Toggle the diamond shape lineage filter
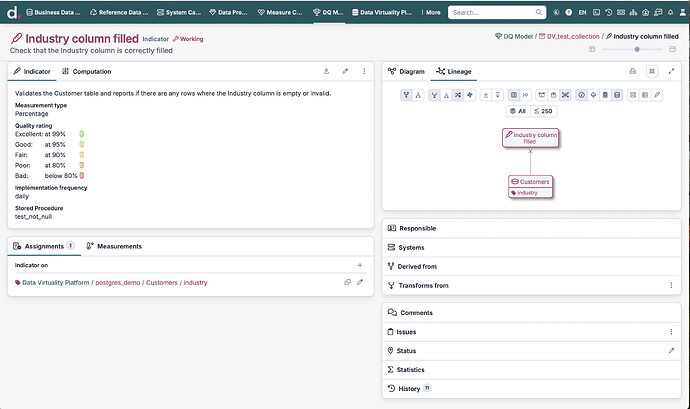 click(x=593, y=95)
